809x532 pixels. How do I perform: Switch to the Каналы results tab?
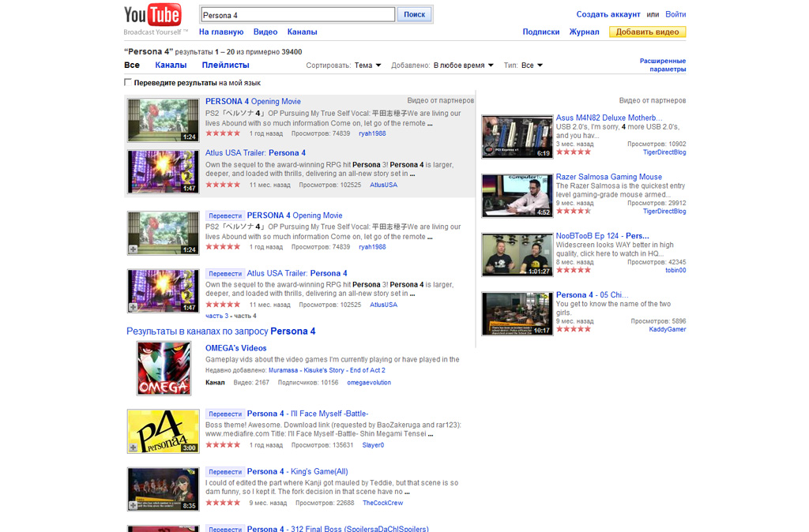click(x=171, y=65)
